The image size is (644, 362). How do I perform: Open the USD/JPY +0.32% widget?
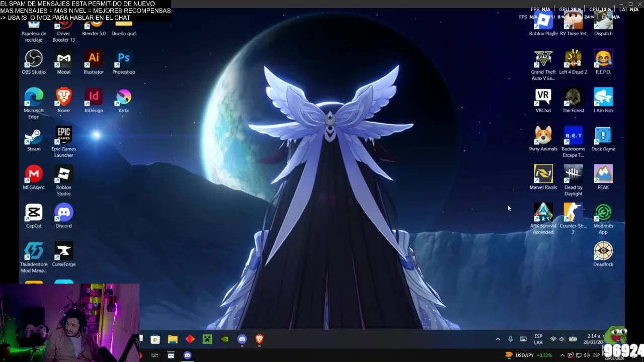point(529,355)
